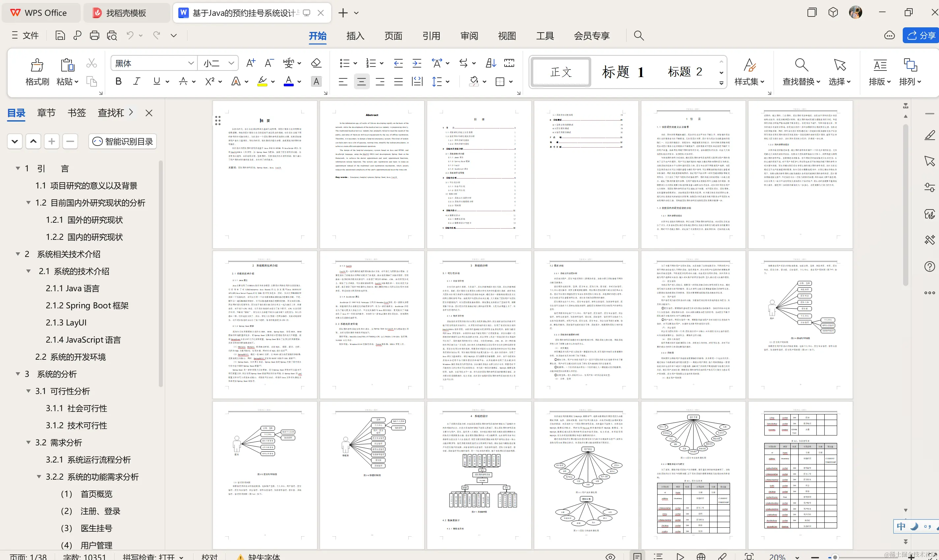Click the Format Painter icon

click(x=37, y=66)
